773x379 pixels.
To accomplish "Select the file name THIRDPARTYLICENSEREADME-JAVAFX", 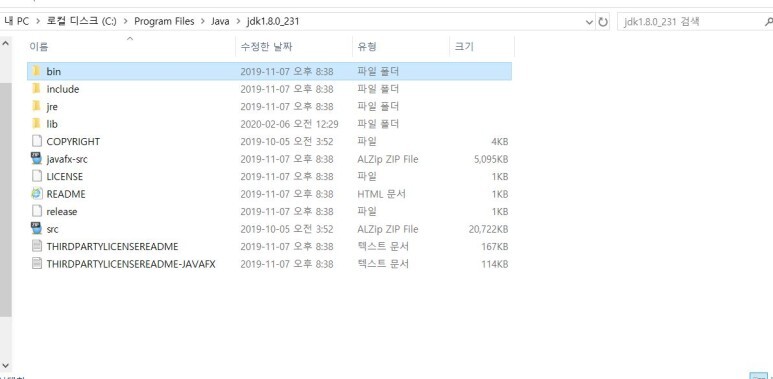I will click(131, 264).
